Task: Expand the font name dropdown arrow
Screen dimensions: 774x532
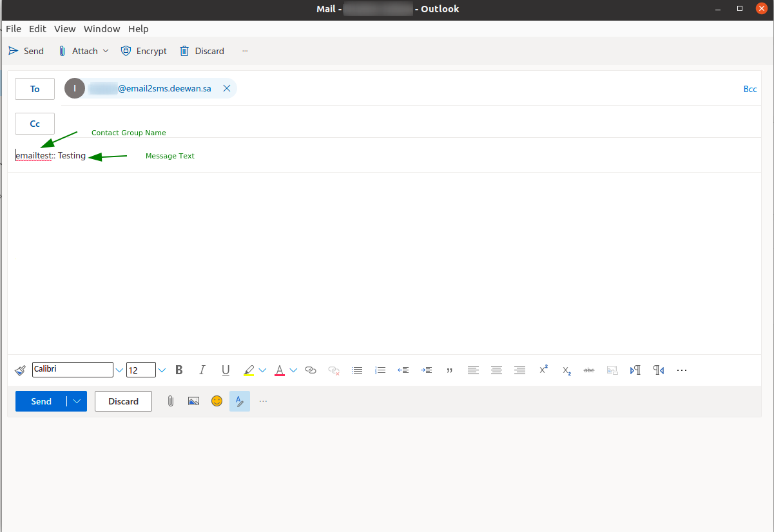Action: click(x=119, y=370)
